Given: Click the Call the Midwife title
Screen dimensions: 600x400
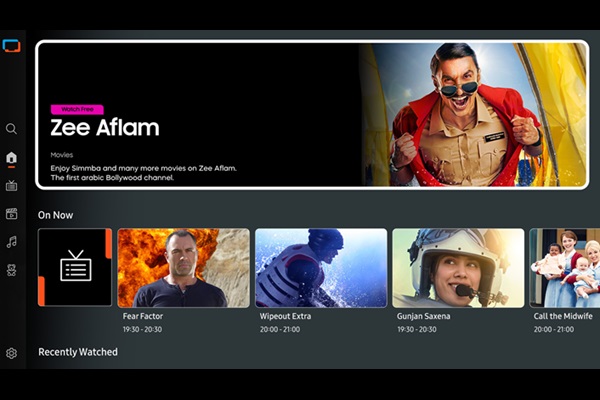Looking at the screenshot, I should pos(563,316).
